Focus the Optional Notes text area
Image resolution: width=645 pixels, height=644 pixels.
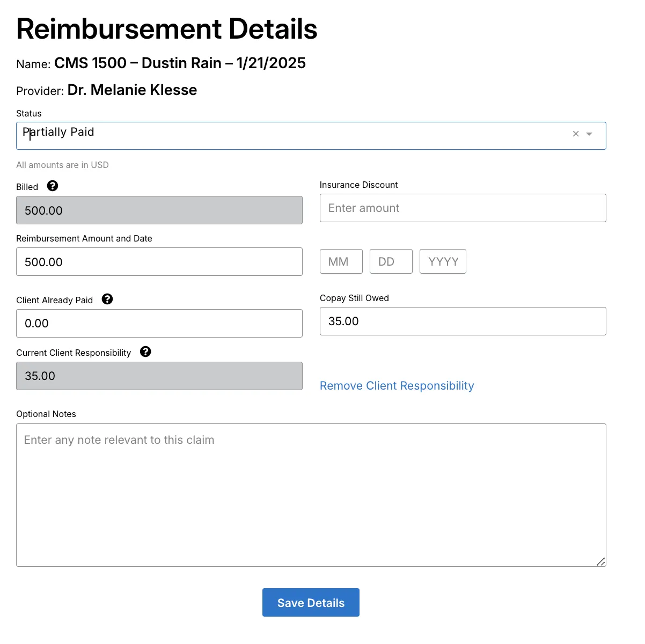(311, 495)
